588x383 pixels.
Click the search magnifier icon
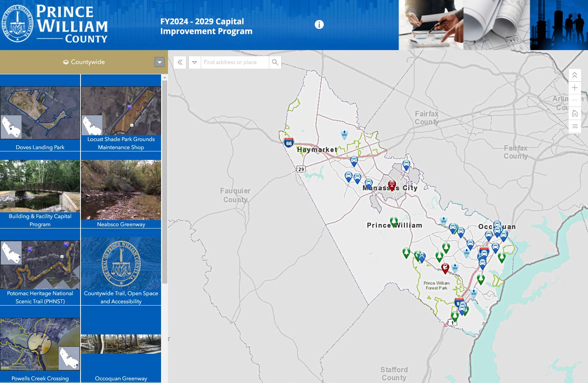[275, 62]
